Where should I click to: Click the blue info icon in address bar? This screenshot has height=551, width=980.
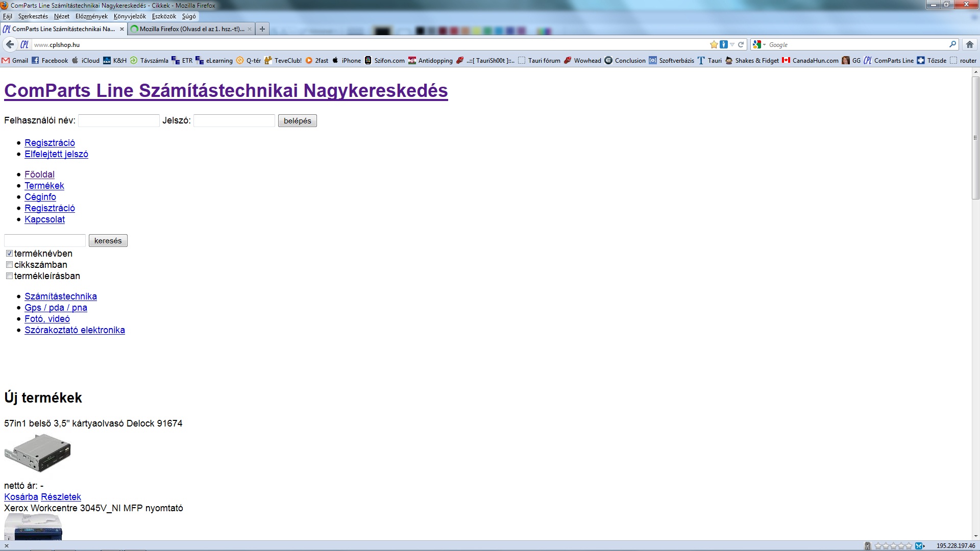(x=724, y=44)
